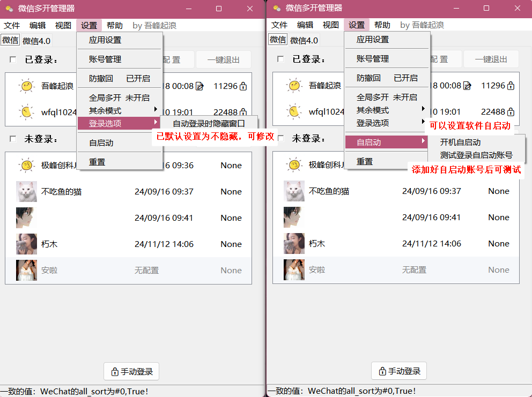Click the 手动登录 button
Viewport: 532px width, 397px height.
click(131, 371)
